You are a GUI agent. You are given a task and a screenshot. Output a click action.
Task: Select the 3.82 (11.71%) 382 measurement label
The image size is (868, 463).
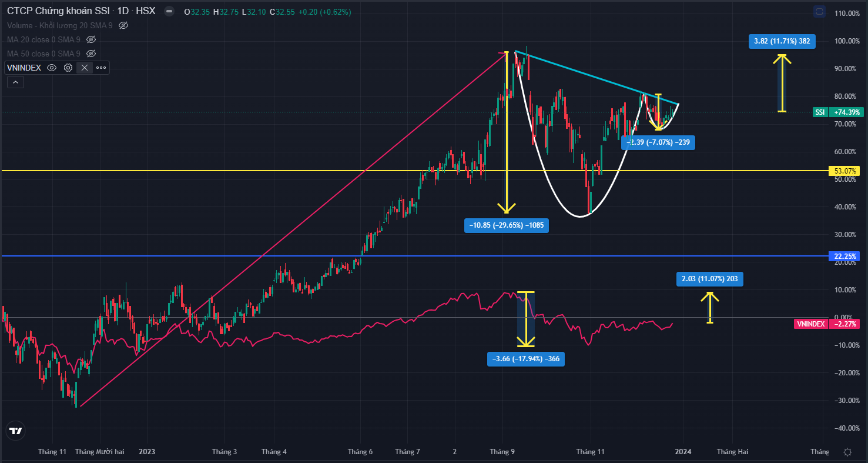pos(782,41)
